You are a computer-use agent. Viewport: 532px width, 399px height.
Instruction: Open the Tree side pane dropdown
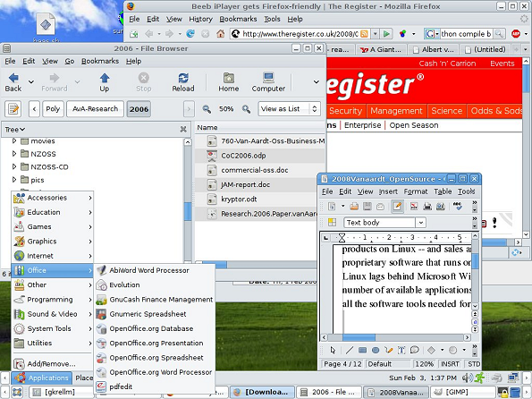15,130
